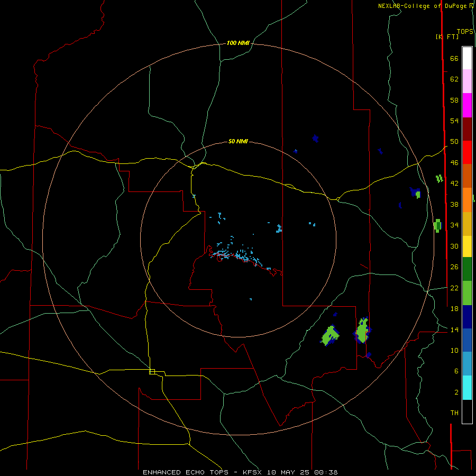Click the 100 NMI range ring label

point(238,43)
